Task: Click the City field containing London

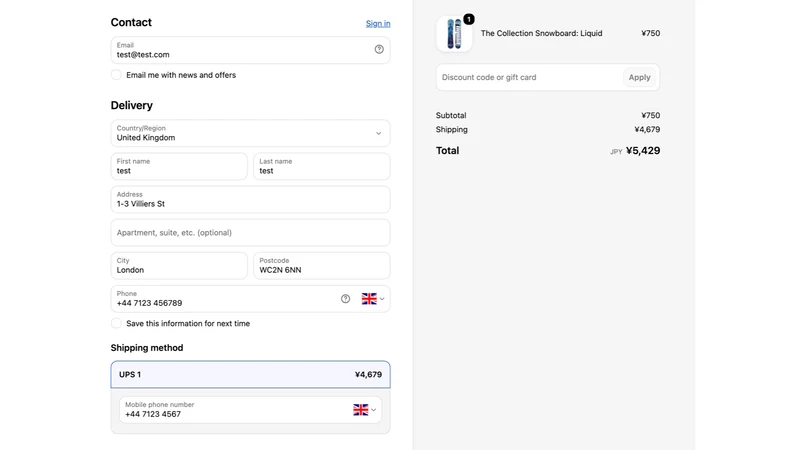Action: pyautogui.click(x=179, y=266)
